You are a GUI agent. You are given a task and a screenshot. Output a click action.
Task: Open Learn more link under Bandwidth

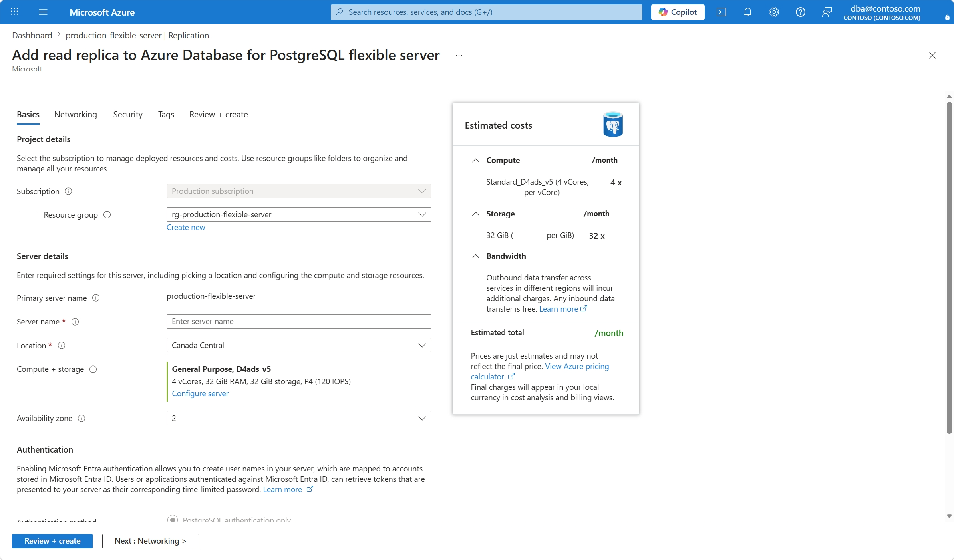click(x=563, y=309)
